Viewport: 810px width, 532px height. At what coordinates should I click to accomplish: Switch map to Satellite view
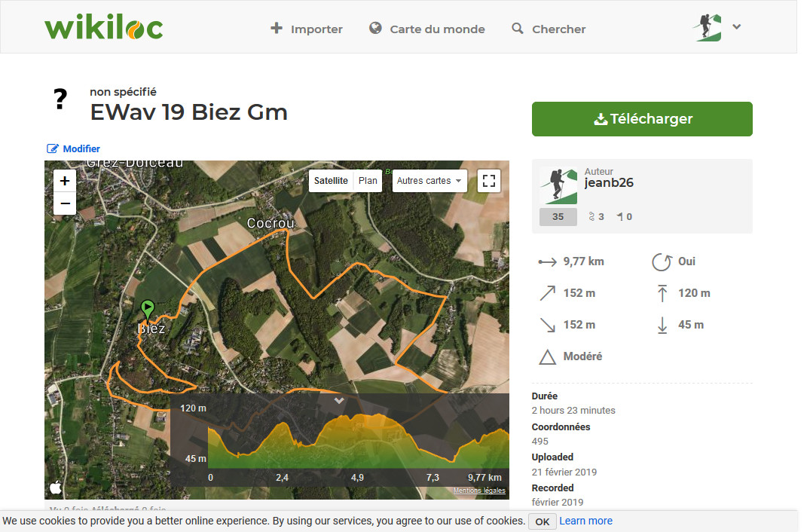331,181
